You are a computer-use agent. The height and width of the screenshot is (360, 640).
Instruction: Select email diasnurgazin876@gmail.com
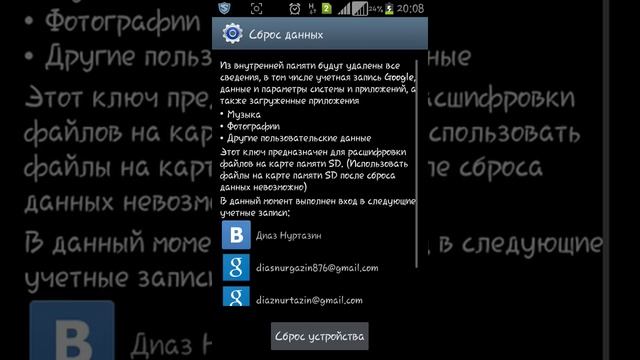317,268
